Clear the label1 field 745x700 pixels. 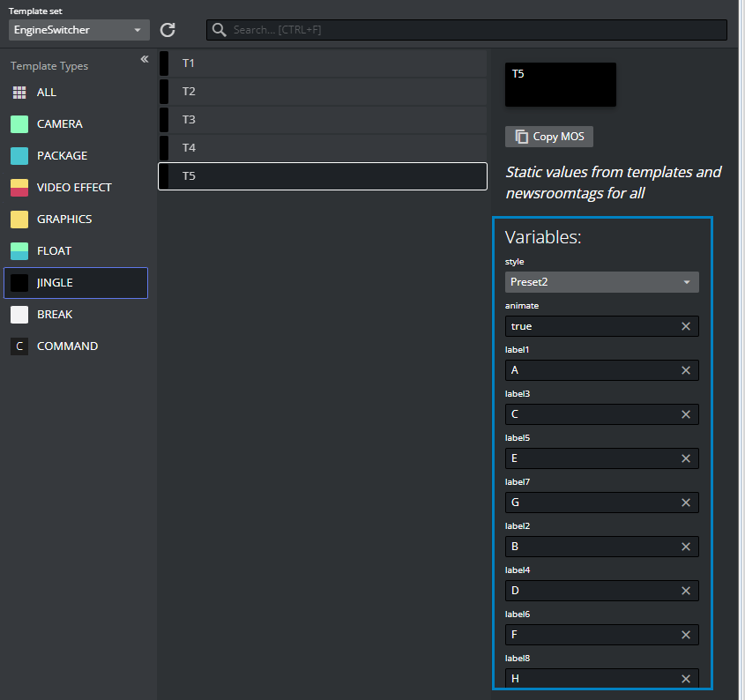(x=686, y=370)
